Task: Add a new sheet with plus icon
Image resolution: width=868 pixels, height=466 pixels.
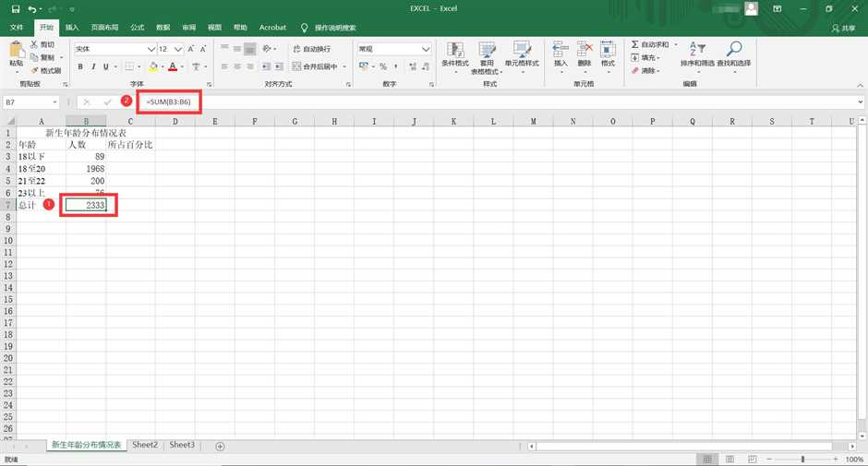Action: pos(220,446)
